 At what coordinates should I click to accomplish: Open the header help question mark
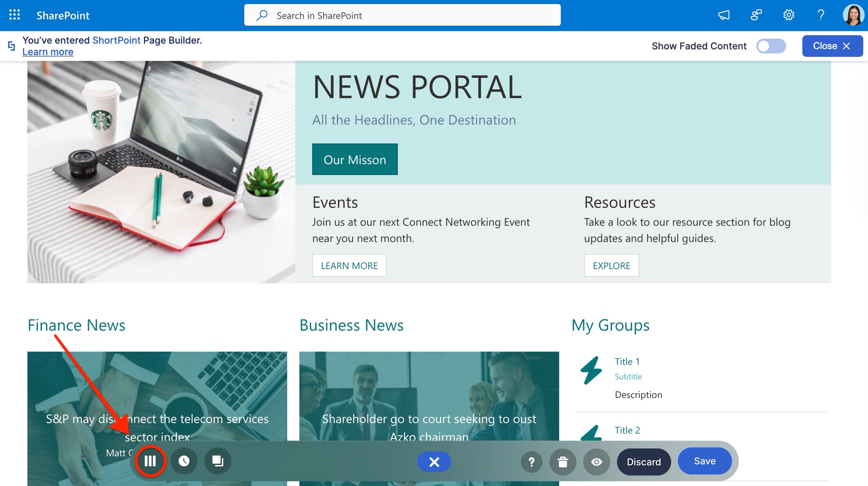coord(821,15)
